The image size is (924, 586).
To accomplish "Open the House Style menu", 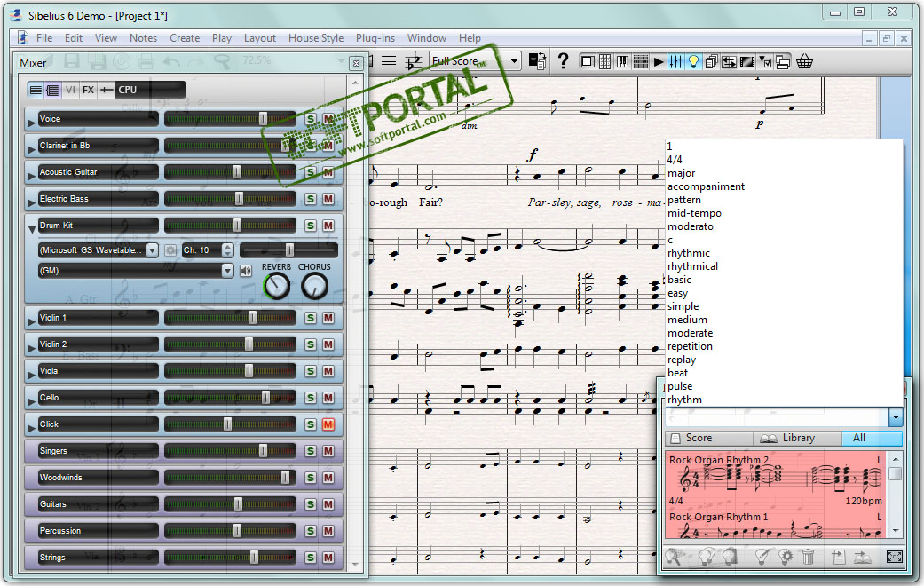I will click(316, 37).
